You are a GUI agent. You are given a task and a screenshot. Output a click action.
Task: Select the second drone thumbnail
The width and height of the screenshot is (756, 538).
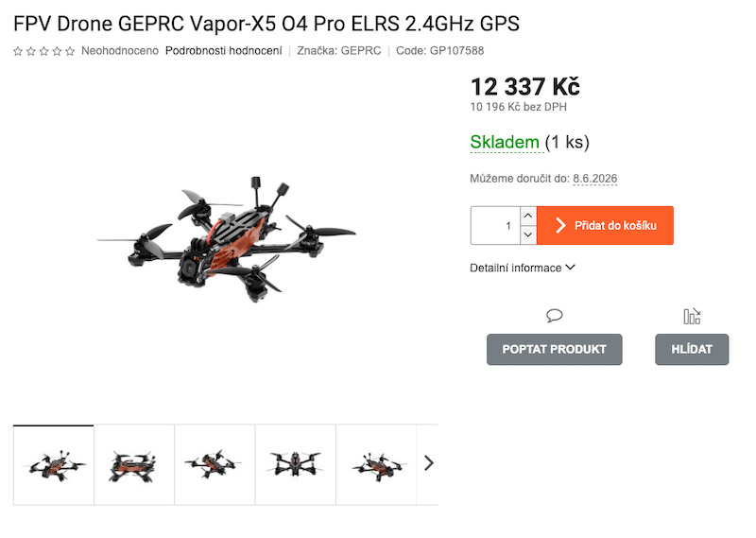tap(134, 465)
